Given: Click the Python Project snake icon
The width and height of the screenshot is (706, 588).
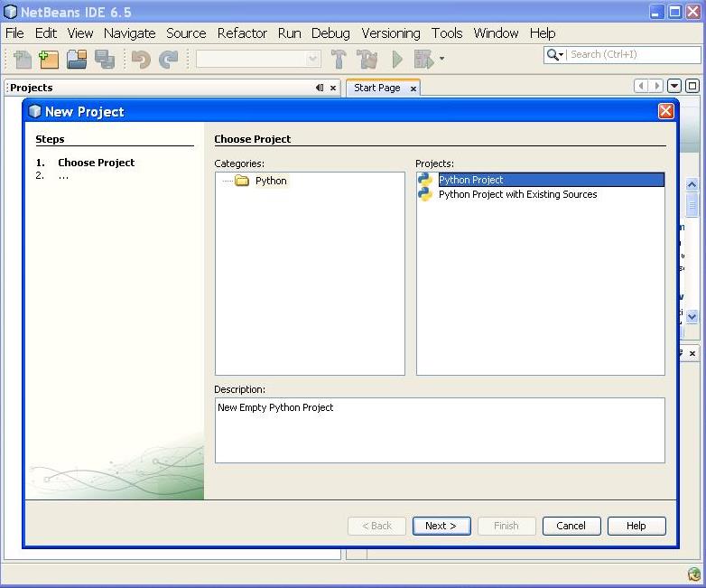Looking at the screenshot, I should click(x=425, y=180).
